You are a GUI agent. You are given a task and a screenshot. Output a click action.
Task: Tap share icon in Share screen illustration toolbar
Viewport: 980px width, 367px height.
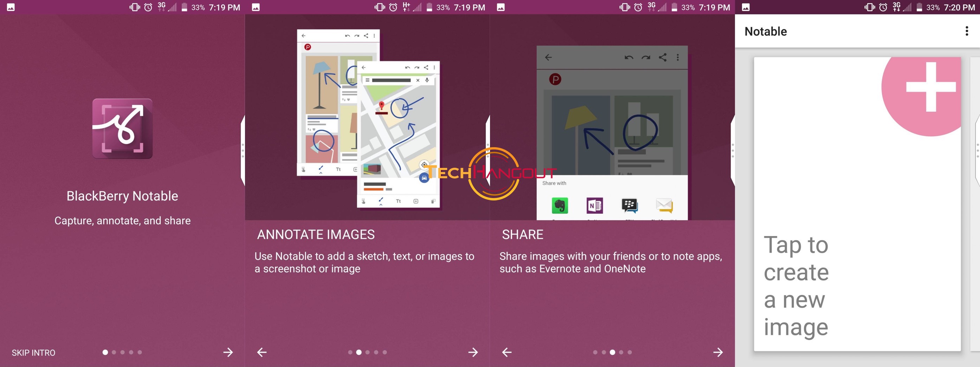point(663,57)
